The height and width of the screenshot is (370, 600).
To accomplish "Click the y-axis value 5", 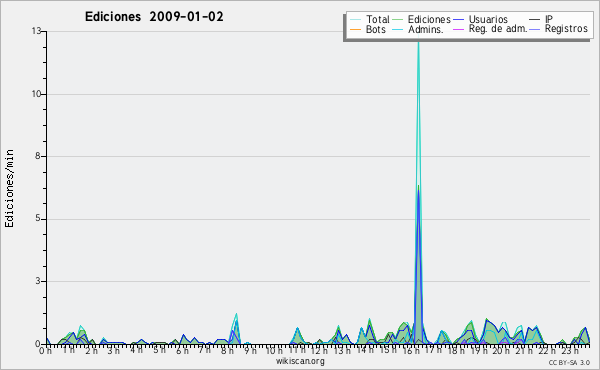I will [x=38, y=219].
